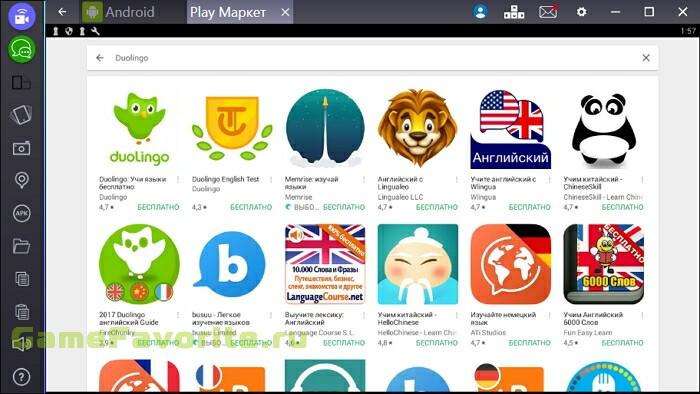Open the location pin tool in sidebar

[x=21, y=180]
